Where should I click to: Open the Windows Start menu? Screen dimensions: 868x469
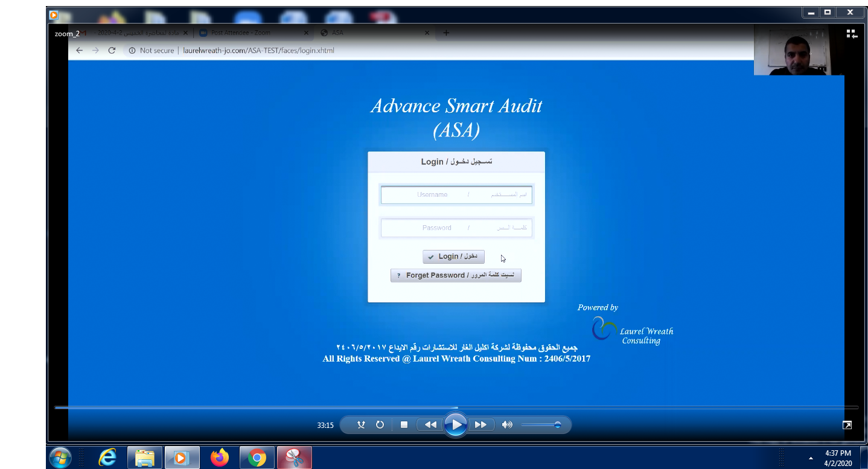pos(60,458)
